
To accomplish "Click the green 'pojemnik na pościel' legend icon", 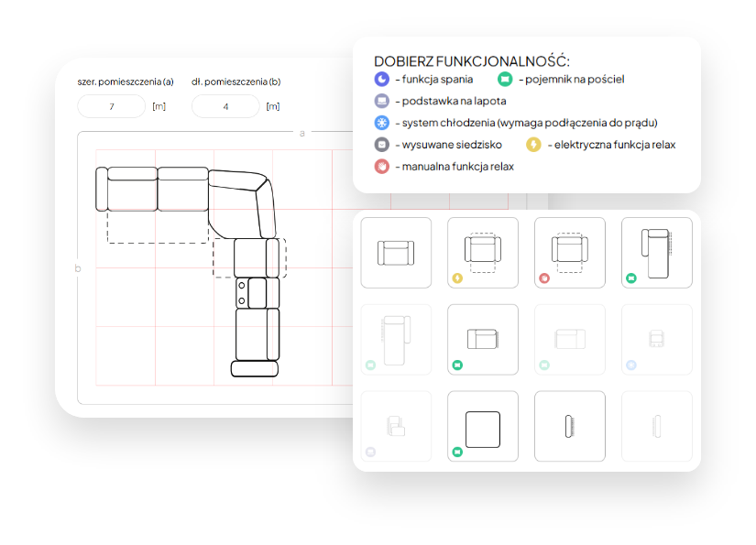I will (x=505, y=79).
